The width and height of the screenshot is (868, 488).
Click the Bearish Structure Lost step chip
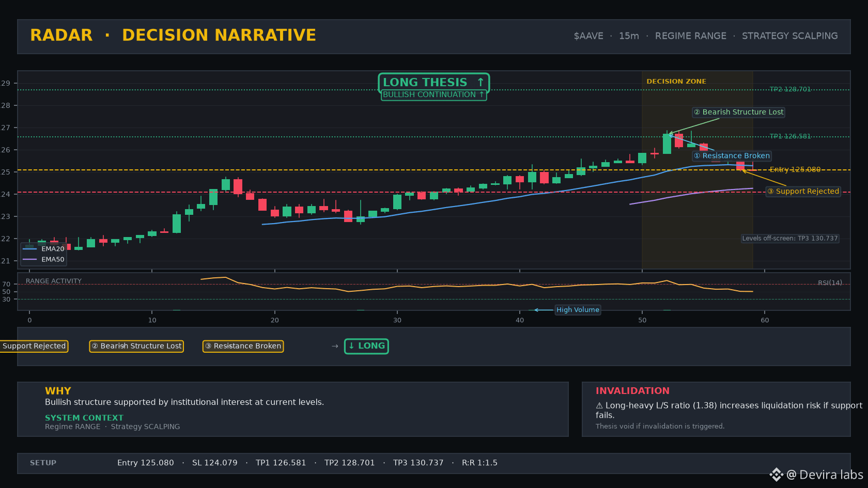[x=136, y=346]
